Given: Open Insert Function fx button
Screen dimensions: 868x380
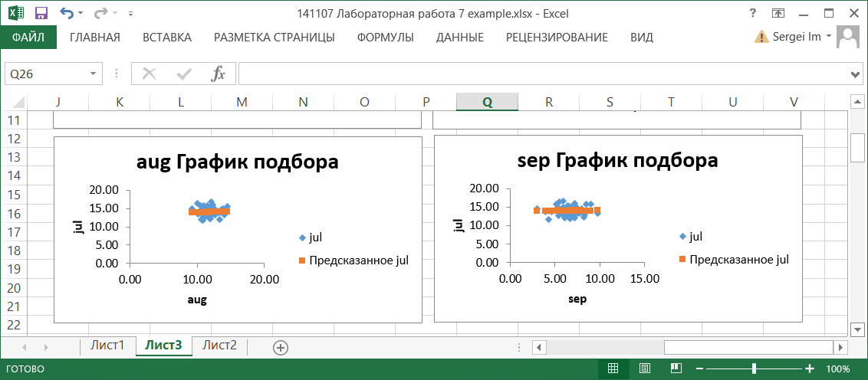Looking at the screenshot, I should click(x=218, y=74).
